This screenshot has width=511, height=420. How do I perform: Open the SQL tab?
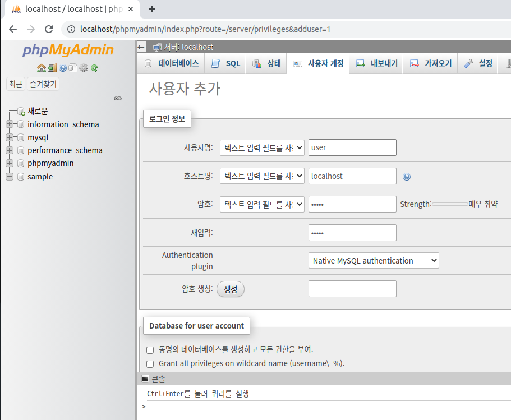tap(225, 63)
